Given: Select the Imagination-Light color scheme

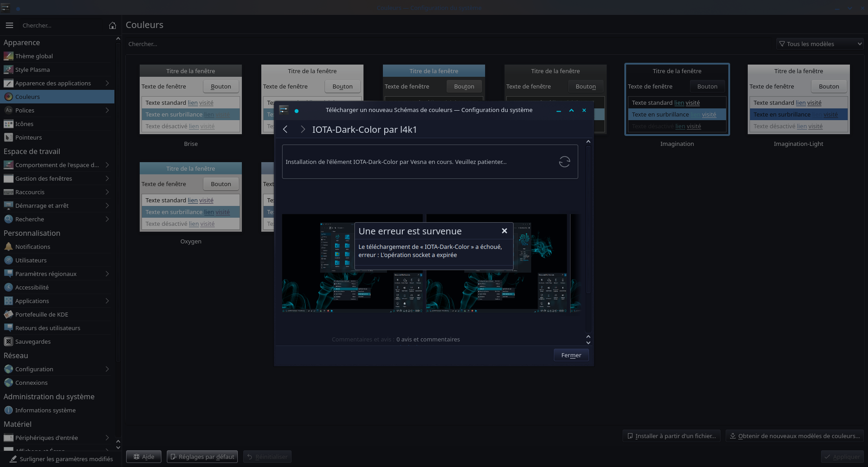Looking at the screenshot, I should click(798, 99).
